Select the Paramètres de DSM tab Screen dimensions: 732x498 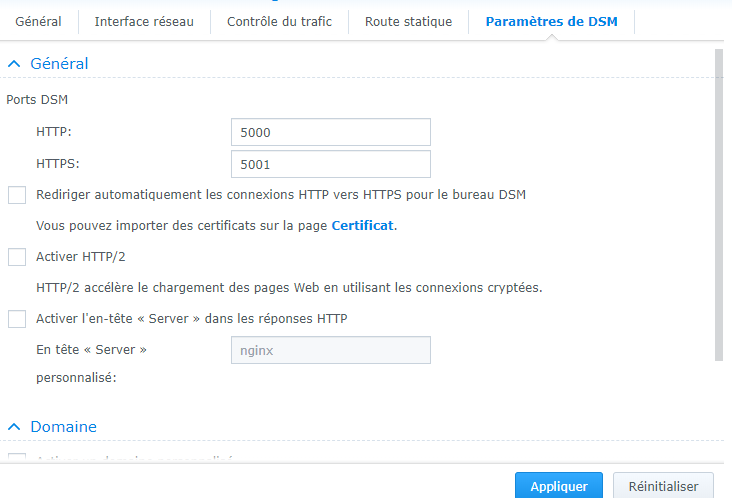(x=551, y=21)
